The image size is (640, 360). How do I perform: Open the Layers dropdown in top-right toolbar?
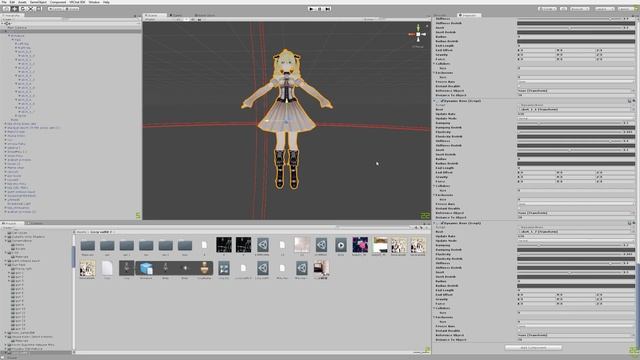(x=604, y=9)
